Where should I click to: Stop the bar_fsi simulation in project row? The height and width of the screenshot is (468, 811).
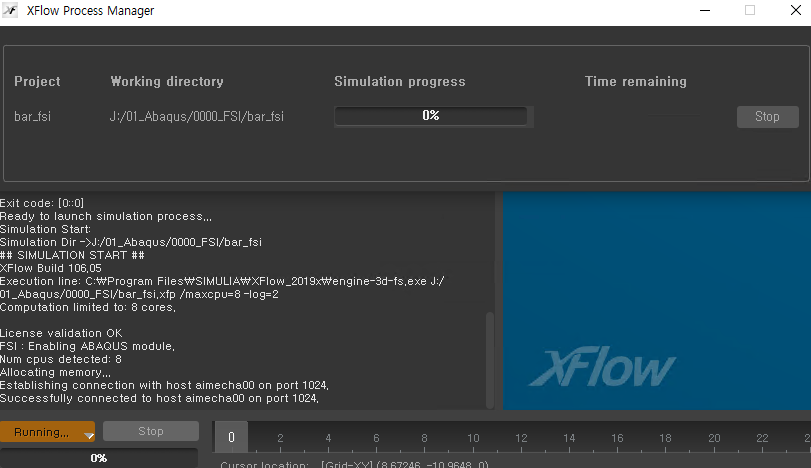tap(768, 117)
